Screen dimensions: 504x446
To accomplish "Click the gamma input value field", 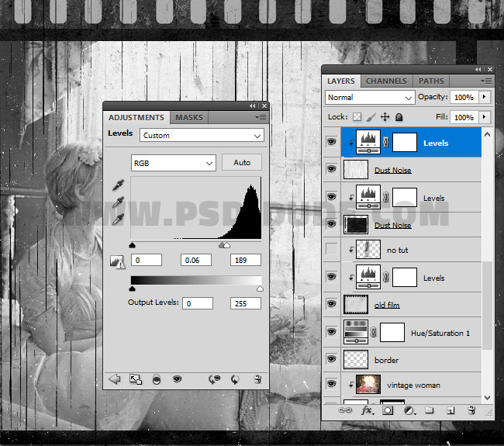I will (x=196, y=260).
